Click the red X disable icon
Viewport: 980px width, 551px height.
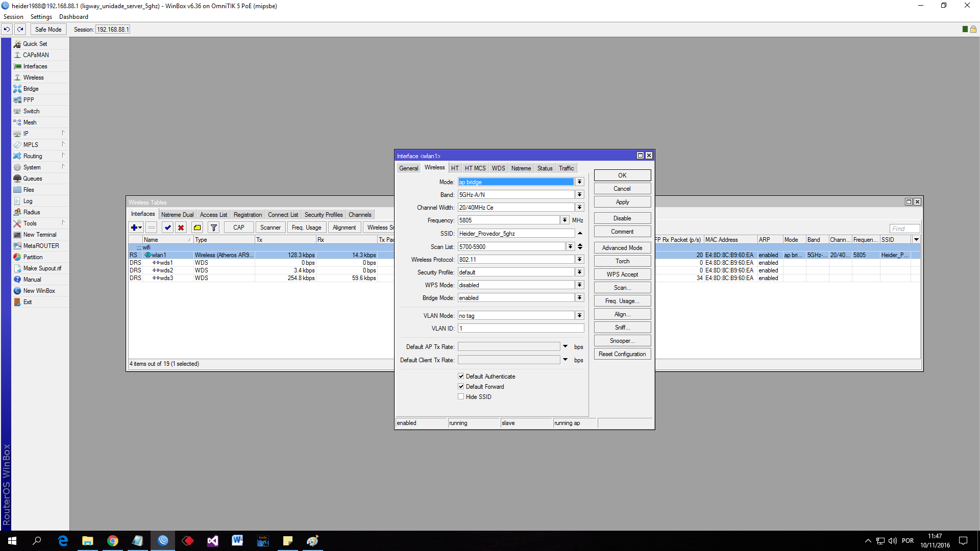[181, 228]
